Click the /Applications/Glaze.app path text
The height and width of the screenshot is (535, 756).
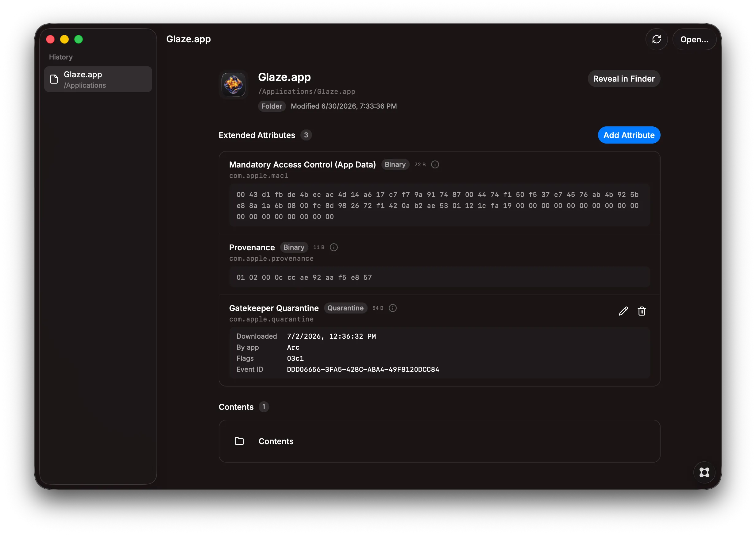[x=307, y=92]
